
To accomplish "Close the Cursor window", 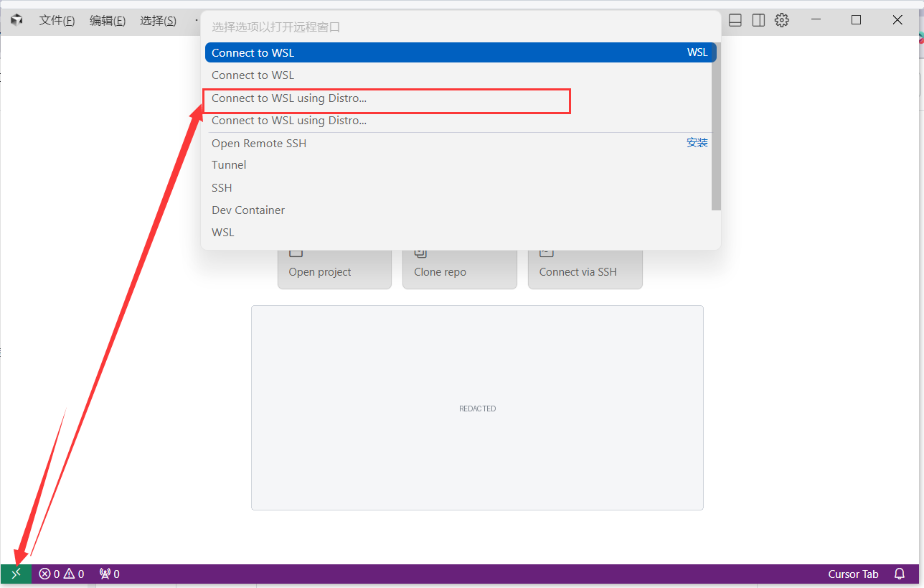I will coord(897,20).
